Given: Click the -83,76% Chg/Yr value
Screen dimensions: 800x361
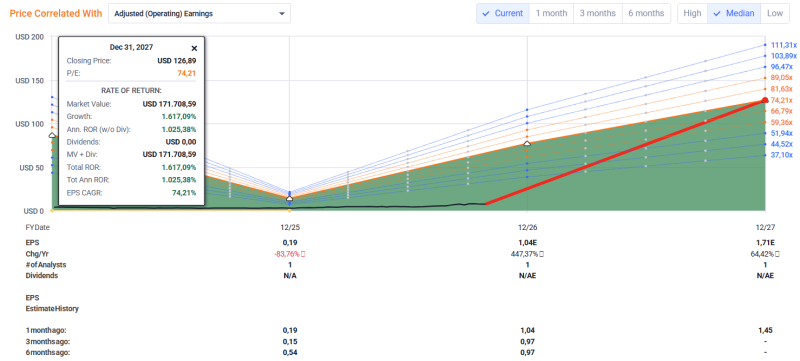Looking at the screenshot, I should (x=287, y=253).
